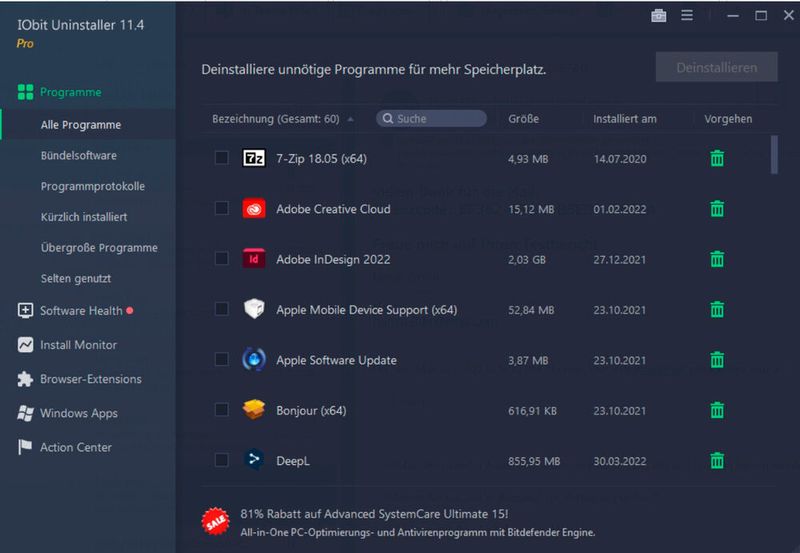Image resolution: width=800 pixels, height=553 pixels.
Task: Click the trash icon for Adobe Creative Cloud
Action: click(717, 209)
